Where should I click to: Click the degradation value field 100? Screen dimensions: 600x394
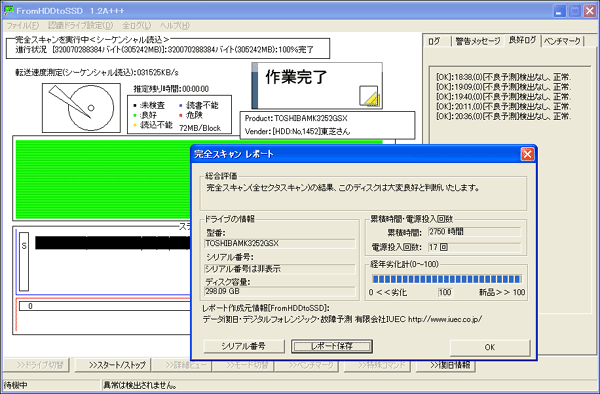(445, 292)
